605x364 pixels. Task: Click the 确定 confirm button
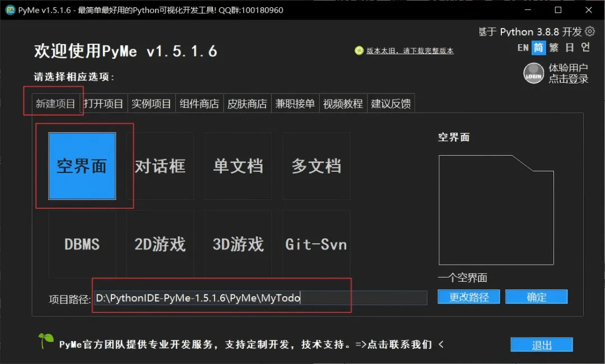537,297
